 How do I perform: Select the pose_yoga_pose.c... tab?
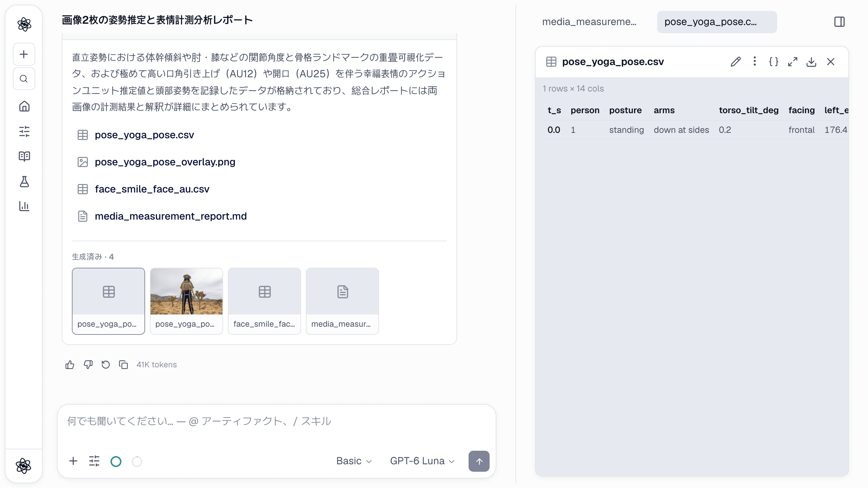[717, 22]
